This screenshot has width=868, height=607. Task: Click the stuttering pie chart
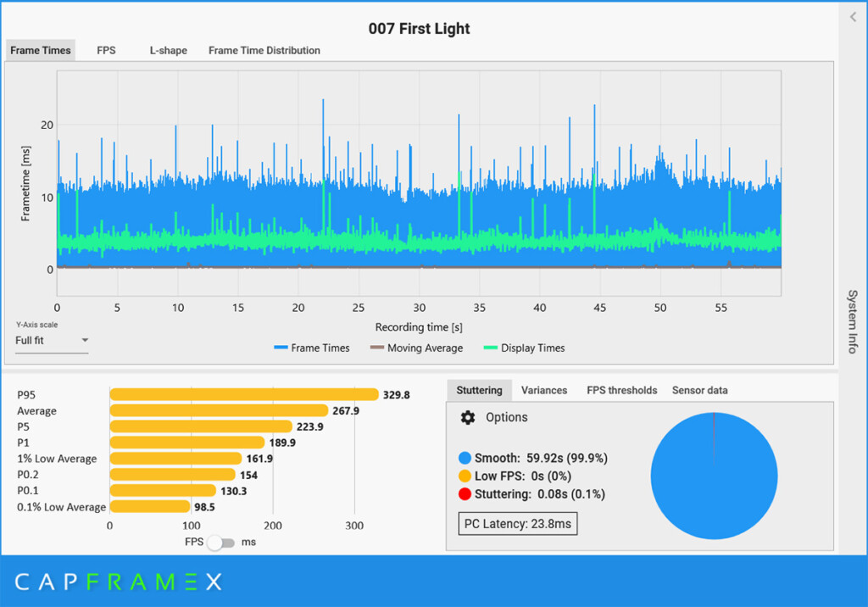714,476
